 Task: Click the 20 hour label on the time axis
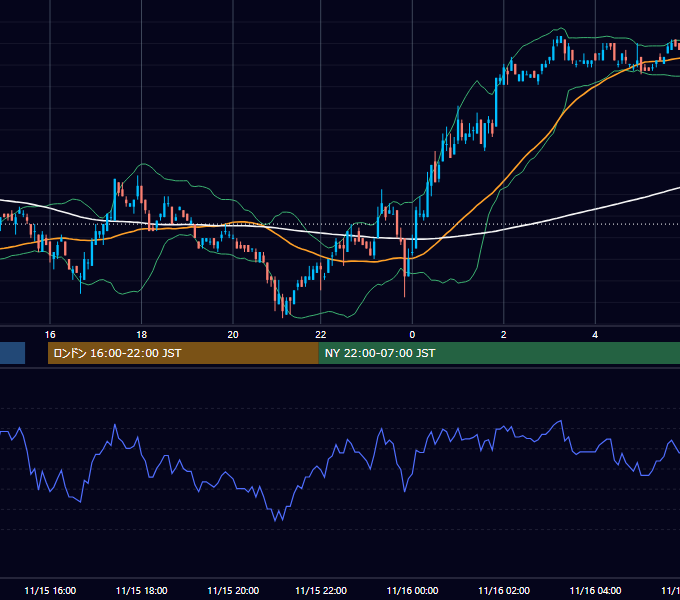click(233, 335)
